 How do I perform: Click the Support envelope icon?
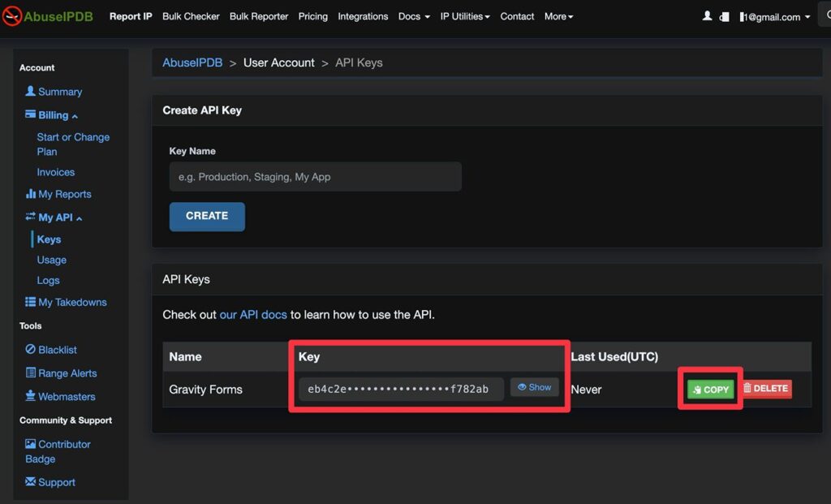[x=30, y=481]
